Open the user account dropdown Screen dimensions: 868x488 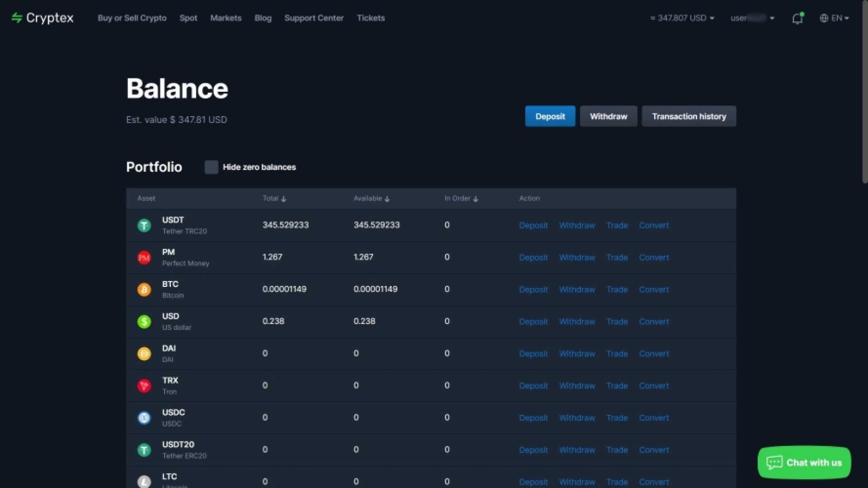(x=752, y=18)
